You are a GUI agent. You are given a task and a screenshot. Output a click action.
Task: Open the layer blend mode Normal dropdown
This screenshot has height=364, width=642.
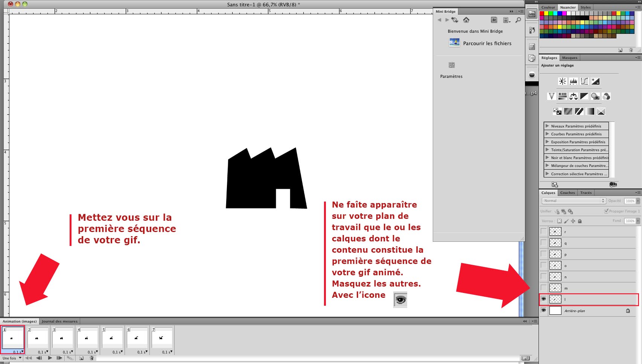(573, 201)
